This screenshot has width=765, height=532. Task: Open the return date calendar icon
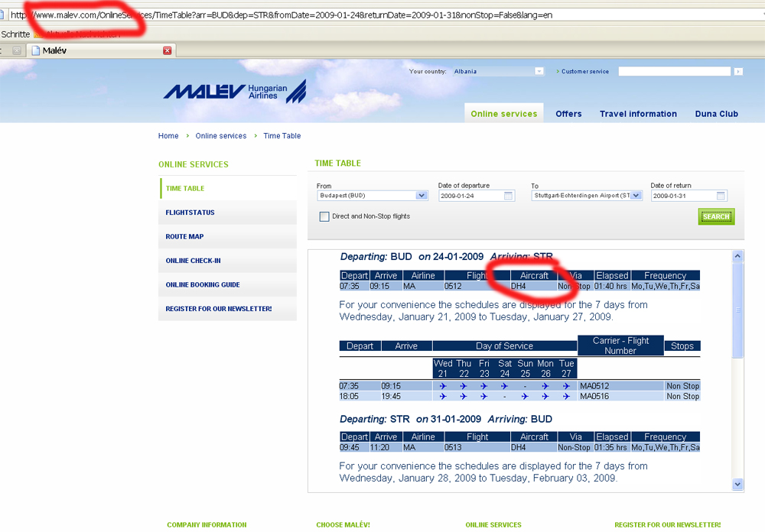click(x=721, y=196)
